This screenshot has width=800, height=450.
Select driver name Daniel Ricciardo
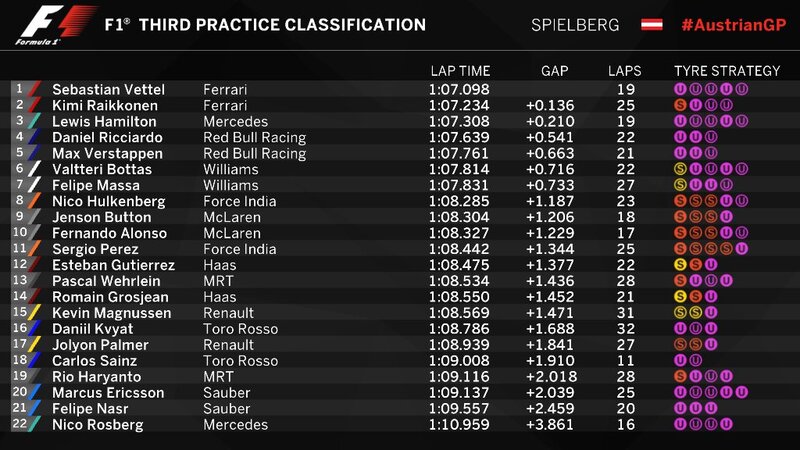tap(107, 137)
